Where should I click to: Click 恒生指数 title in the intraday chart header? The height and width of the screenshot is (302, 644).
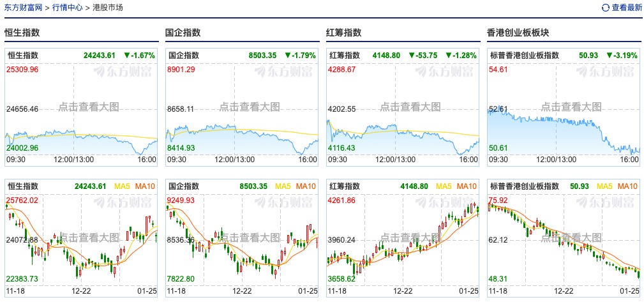[23, 56]
